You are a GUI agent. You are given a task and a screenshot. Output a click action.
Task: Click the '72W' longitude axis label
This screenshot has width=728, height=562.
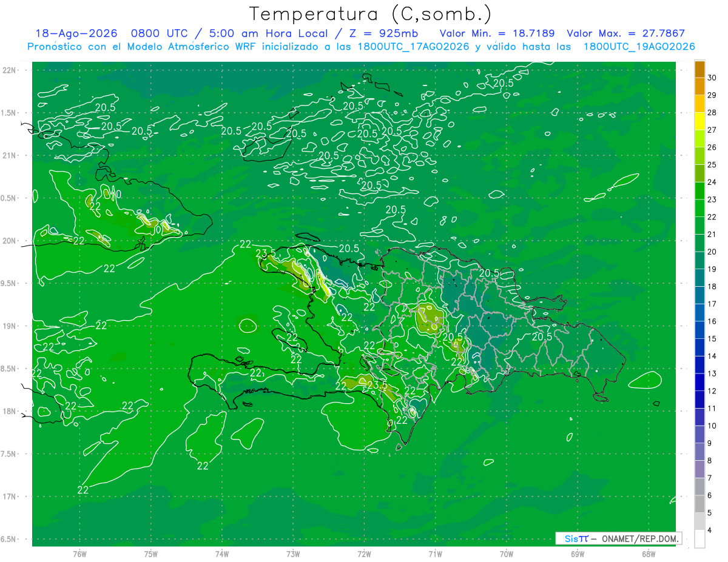pos(364,554)
